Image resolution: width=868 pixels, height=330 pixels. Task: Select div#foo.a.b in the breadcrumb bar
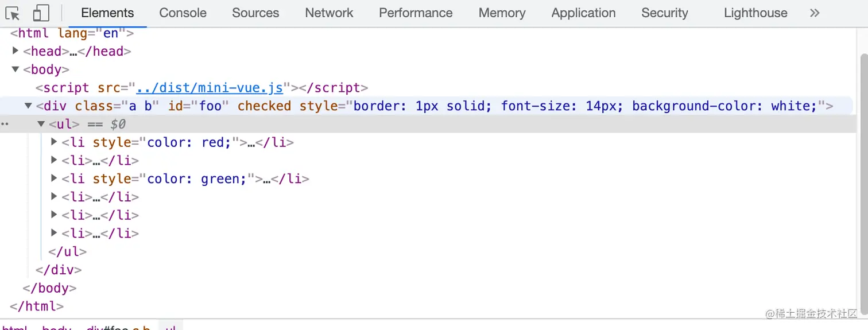click(118, 328)
